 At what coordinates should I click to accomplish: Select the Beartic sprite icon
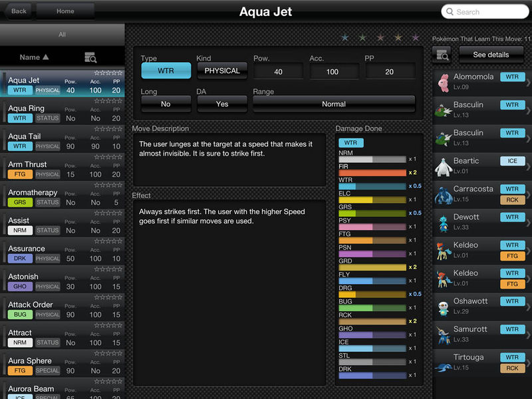[444, 166]
